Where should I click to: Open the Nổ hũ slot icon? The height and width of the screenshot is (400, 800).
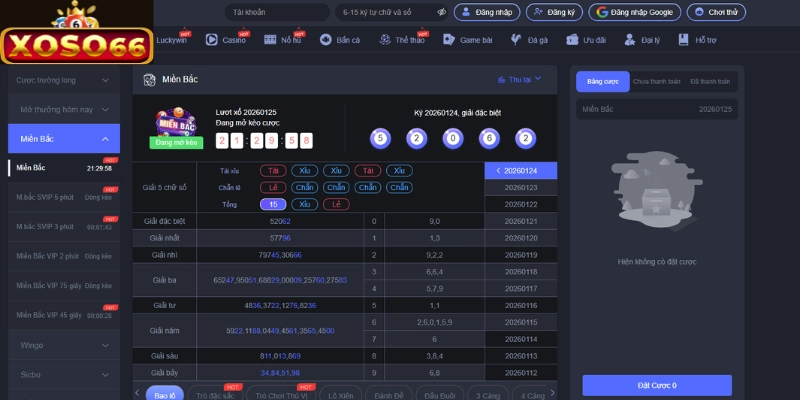270,40
